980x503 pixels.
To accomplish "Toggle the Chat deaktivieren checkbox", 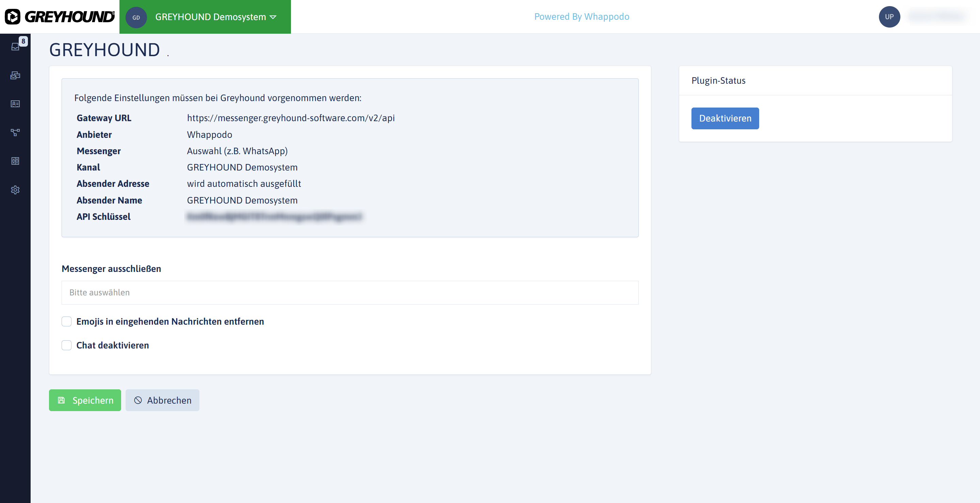I will click(x=67, y=345).
